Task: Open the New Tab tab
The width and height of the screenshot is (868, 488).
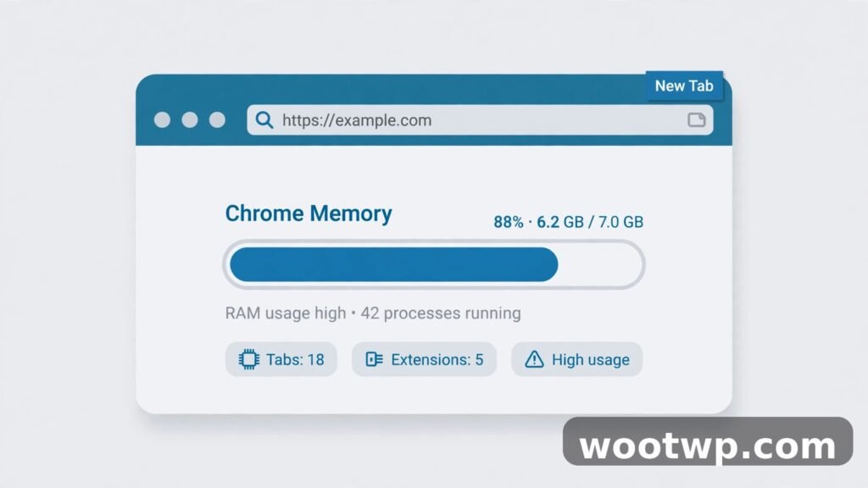Action: [x=684, y=86]
